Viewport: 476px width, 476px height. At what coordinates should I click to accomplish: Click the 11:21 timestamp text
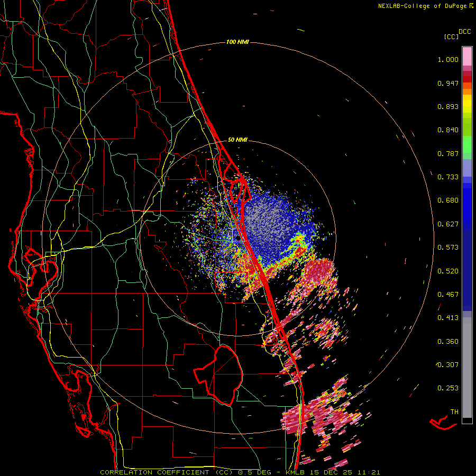point(368,472)
